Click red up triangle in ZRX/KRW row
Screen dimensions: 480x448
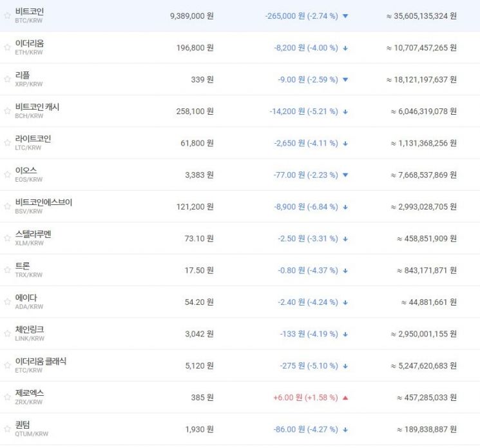pos(345,398)
